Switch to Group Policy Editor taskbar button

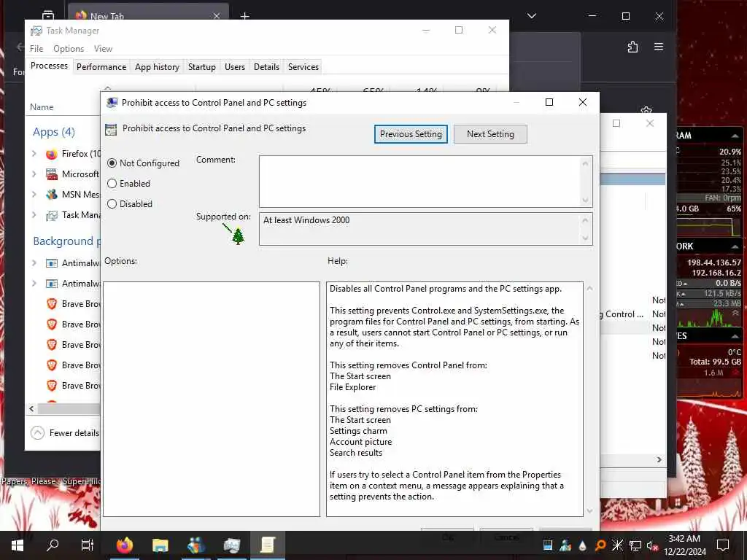pos(268,545)
